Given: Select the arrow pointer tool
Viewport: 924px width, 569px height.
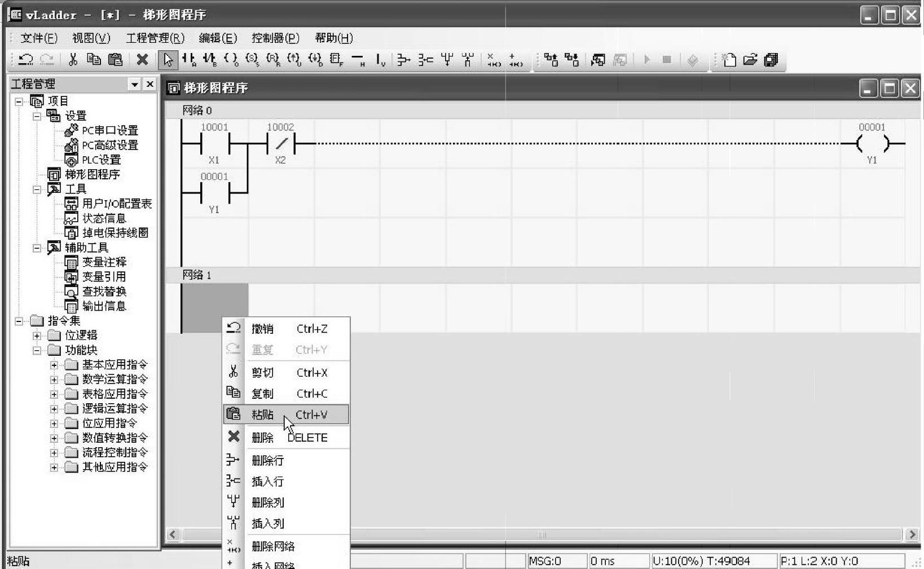Looking at the screenshot, I should point(168,60).
